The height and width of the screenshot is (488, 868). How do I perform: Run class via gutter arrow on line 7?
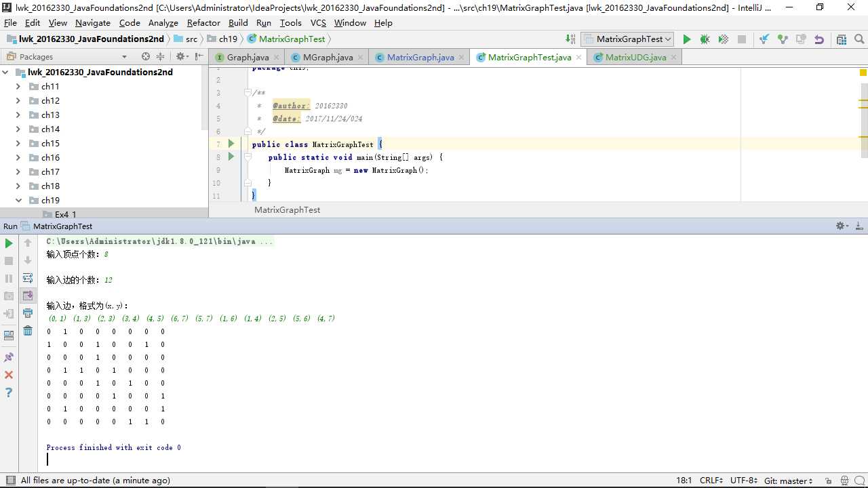[231, 144]
